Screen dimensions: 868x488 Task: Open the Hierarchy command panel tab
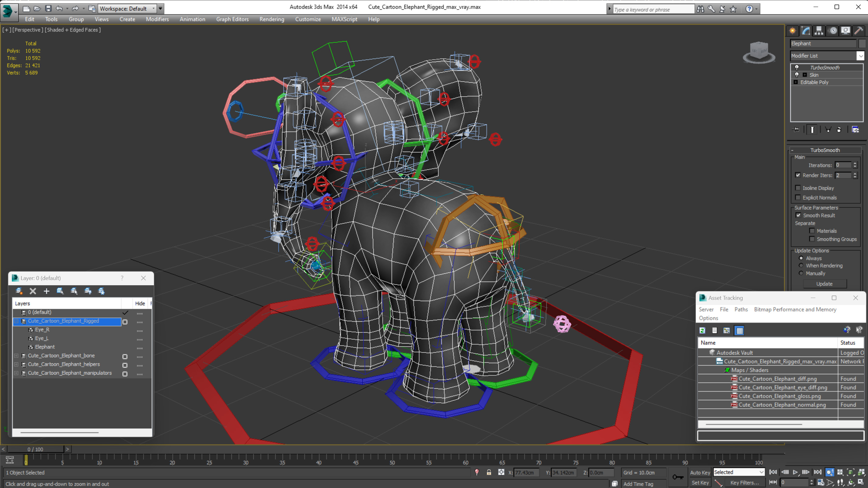click(819, 31)
